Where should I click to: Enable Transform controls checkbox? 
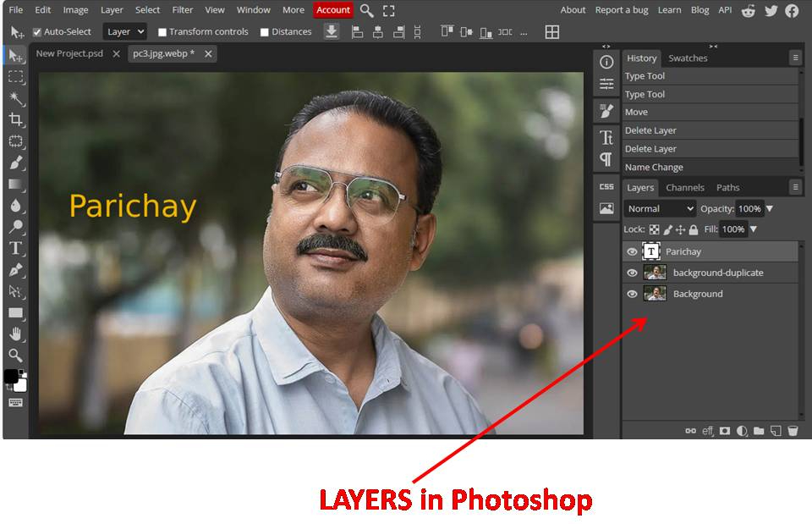coord(162,32)
